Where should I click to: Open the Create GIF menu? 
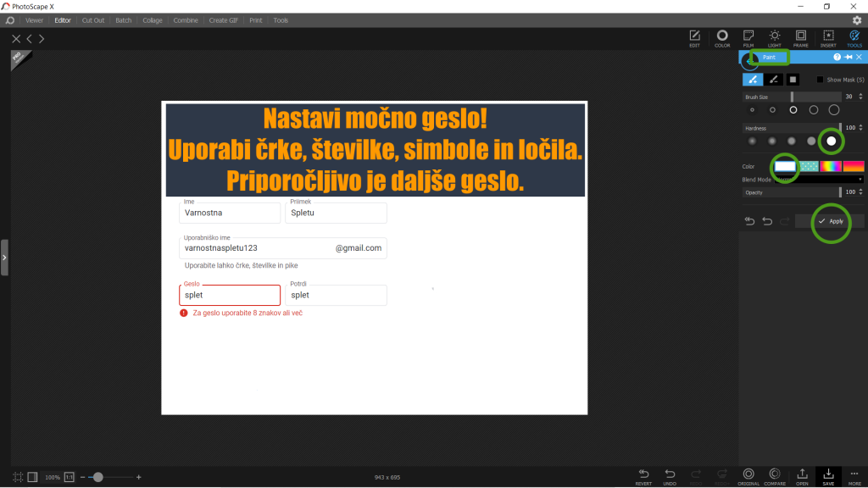click(224, 20)
